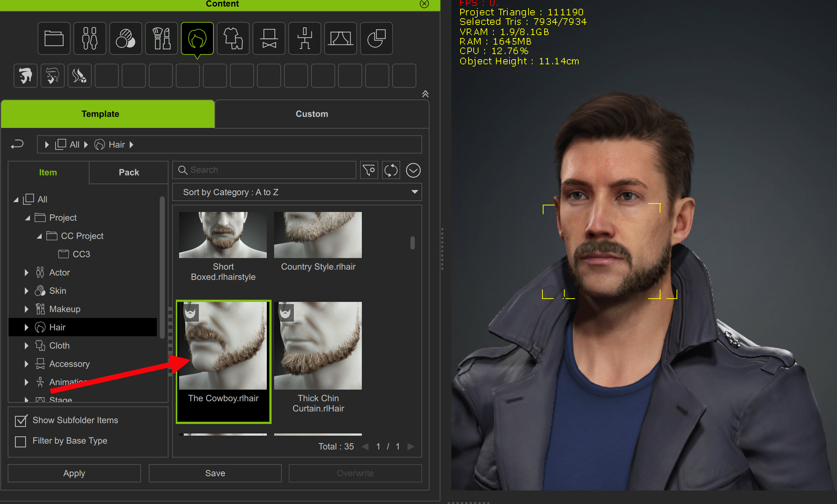Click the Save button
Viewport: 837px width, 504px height.
pos(215,473)
